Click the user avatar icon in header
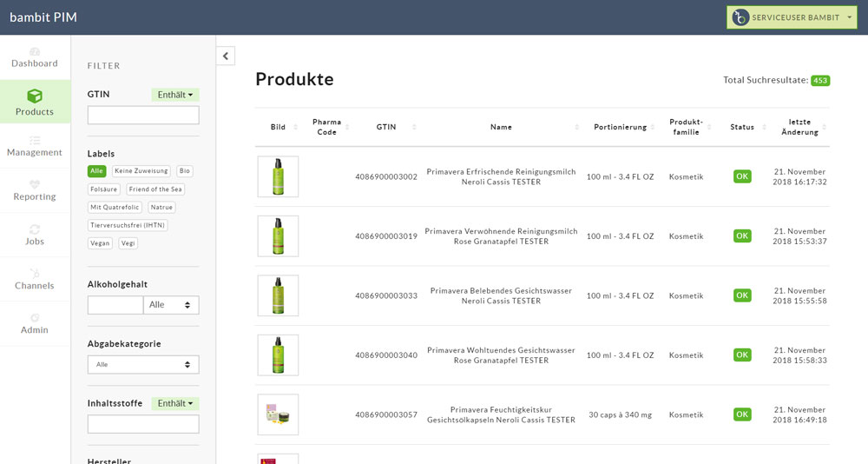 tap(740, 17)
